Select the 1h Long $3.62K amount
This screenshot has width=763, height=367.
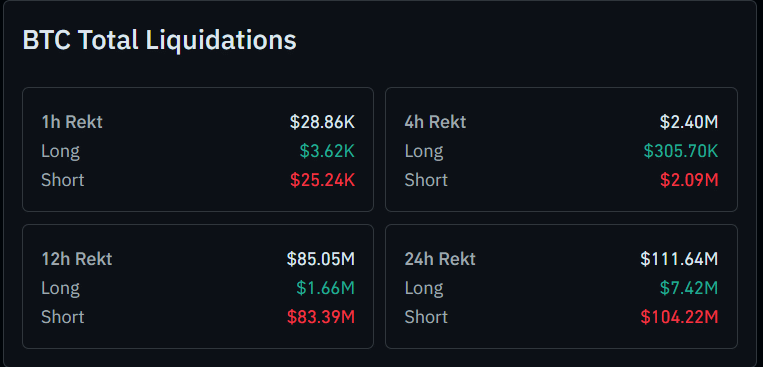pyautogui.click(x=327, y=151)
